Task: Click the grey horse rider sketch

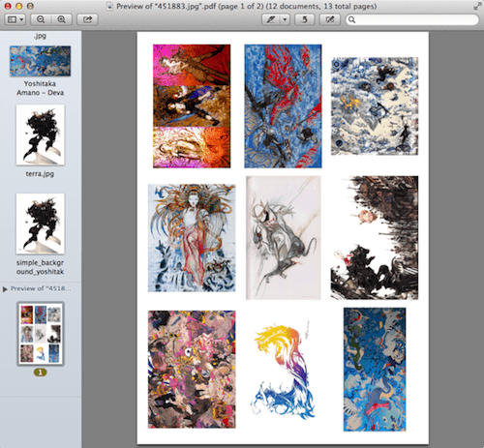Action: click(x=284, y=238)
